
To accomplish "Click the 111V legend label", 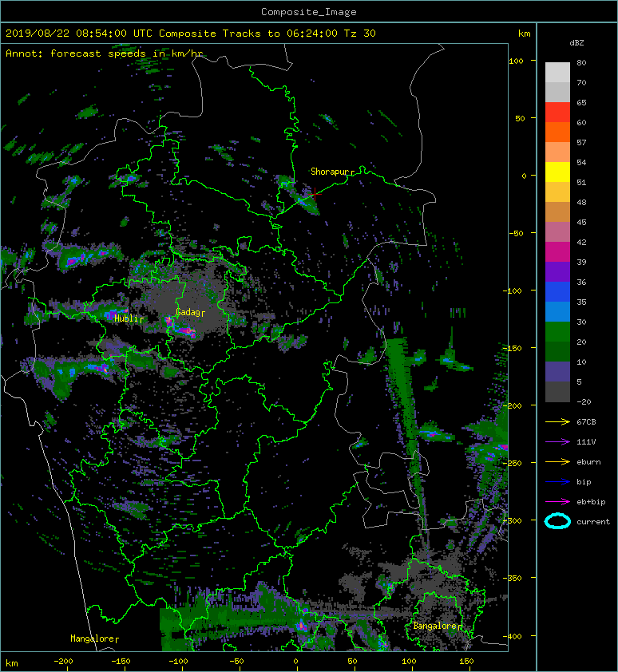I will [x=586, y=442].
